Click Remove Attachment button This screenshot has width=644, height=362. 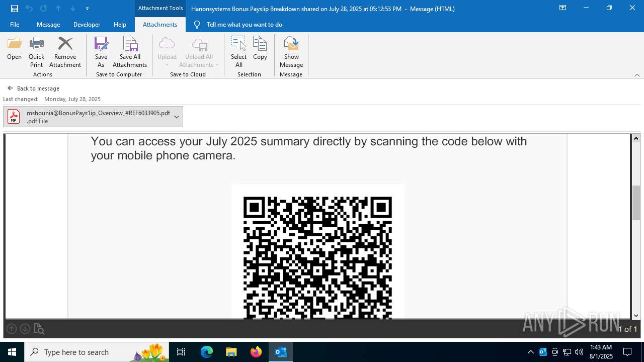pyautogui.click(x=65, y=52)
